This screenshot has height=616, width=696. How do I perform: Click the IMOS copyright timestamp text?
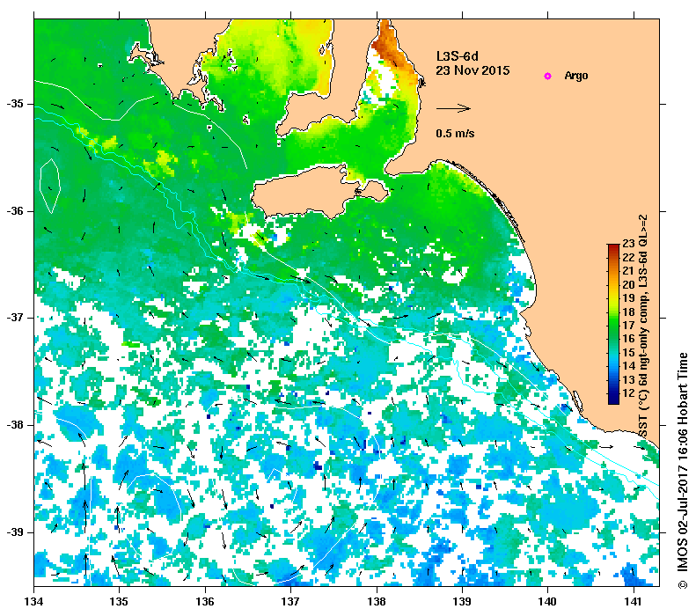(x=683, y=472)
